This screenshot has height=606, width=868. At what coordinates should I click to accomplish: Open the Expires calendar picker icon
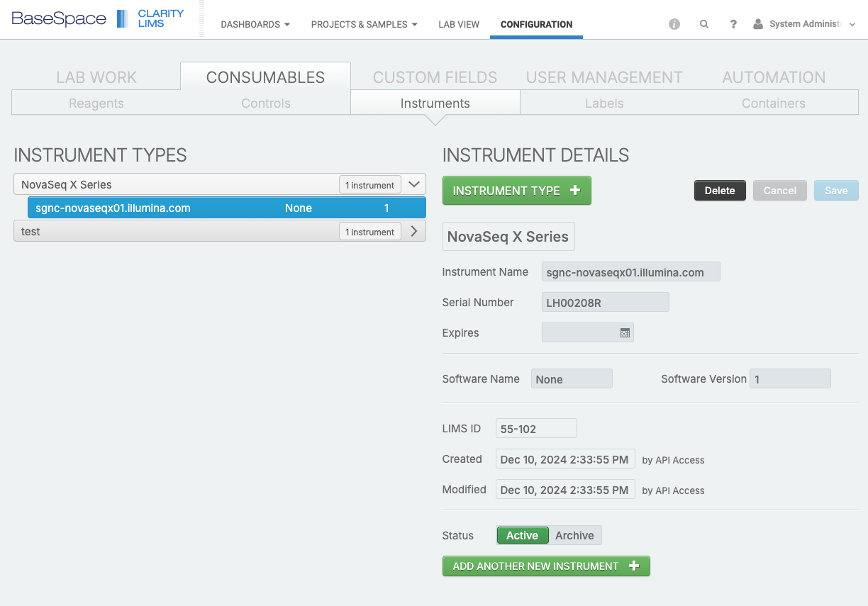625,333
